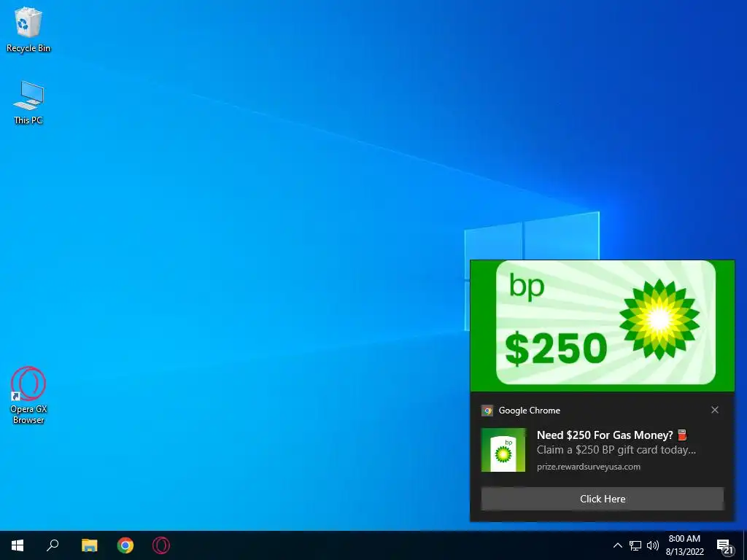Open the Action Center notifications icon
Viewport: 747px width, 560px height.
(x=725, y=547)
